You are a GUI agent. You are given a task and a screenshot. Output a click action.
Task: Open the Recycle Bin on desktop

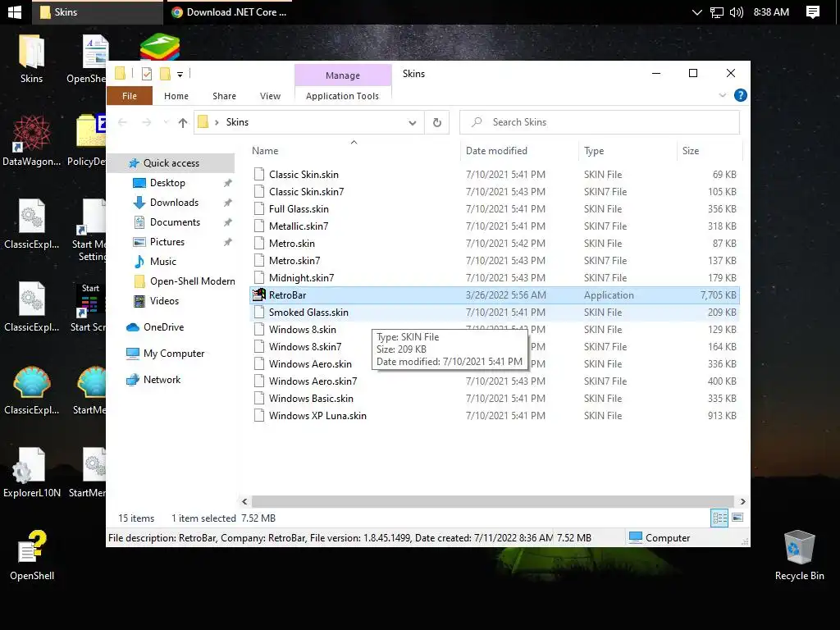point(799,555)
